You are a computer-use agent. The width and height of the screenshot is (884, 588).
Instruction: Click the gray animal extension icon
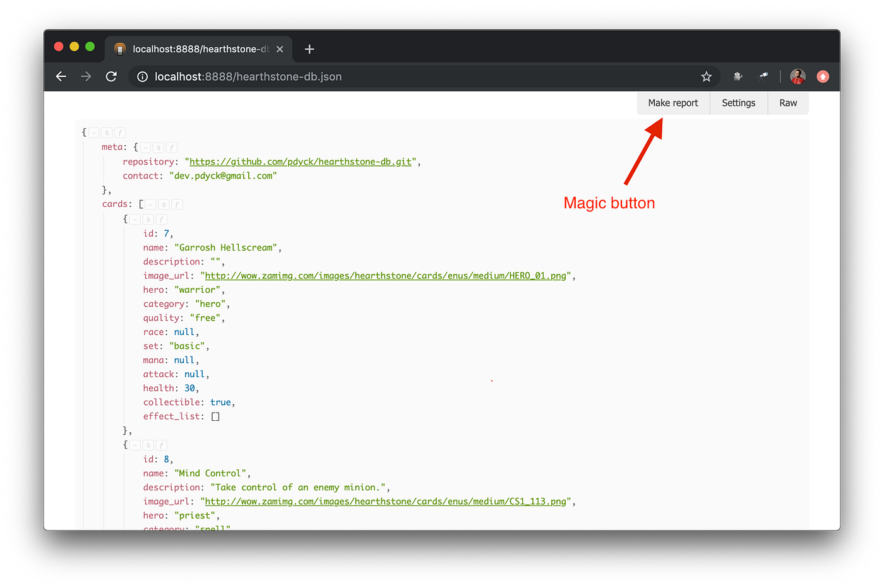[x=738, y=76]
